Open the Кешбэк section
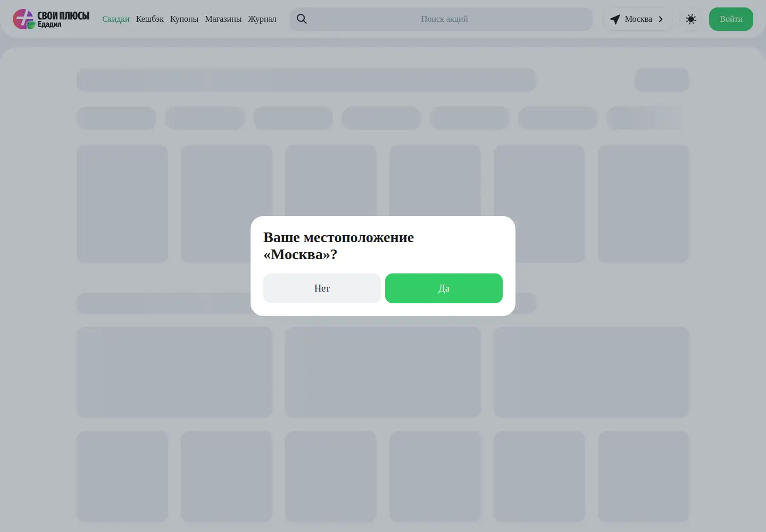Image resolution: width=766 pixels, height=532 pixels. coord(150,19)
